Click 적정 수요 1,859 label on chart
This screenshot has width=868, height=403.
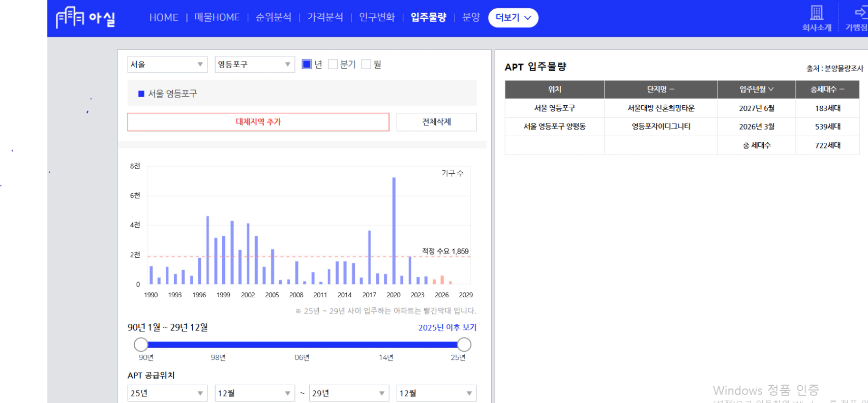[445, 251]
